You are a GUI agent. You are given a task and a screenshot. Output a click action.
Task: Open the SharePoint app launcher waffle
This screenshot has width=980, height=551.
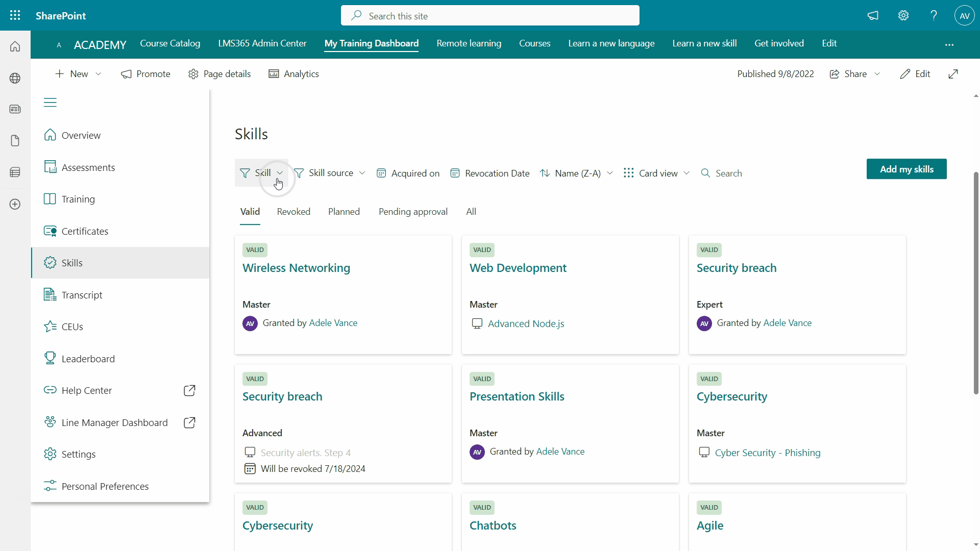click(x=15, y=15)
